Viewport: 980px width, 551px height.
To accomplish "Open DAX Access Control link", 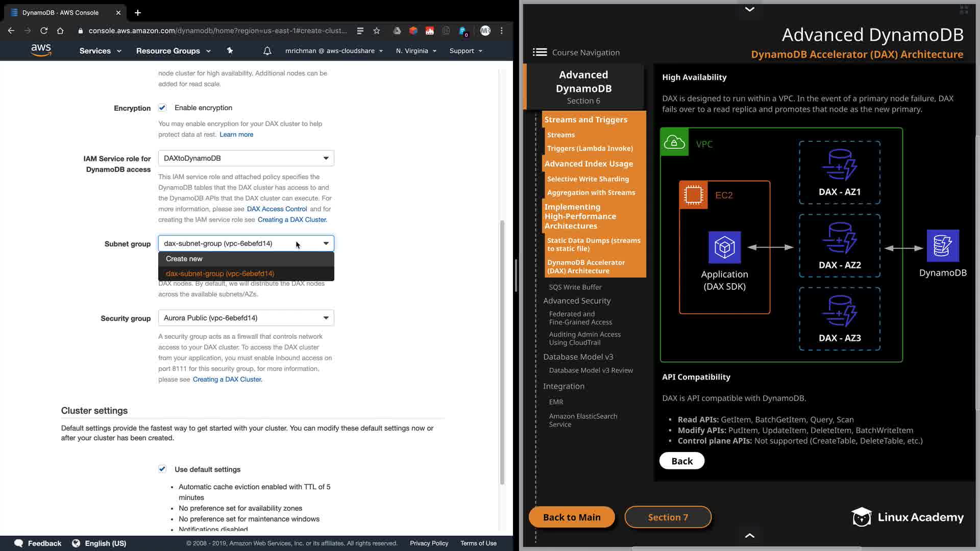I will pos(277,209).
